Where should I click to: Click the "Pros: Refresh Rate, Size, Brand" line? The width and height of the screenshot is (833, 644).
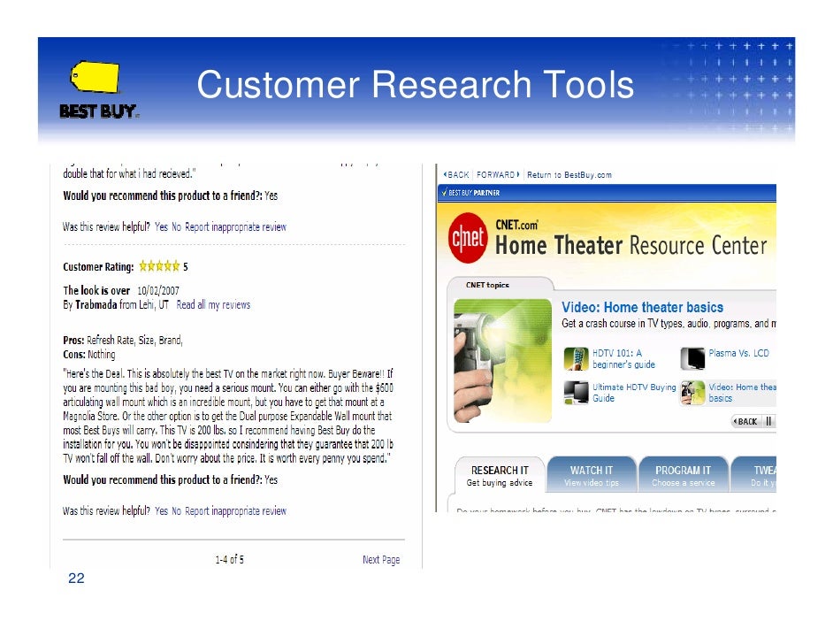[123, 340]
